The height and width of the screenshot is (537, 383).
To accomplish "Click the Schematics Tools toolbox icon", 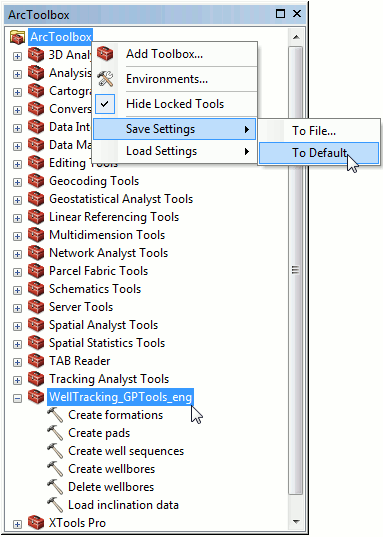I will tap(36, 289).
